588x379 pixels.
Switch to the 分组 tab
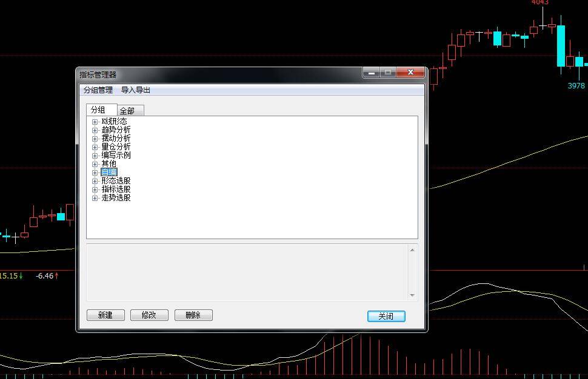point(102,110)
